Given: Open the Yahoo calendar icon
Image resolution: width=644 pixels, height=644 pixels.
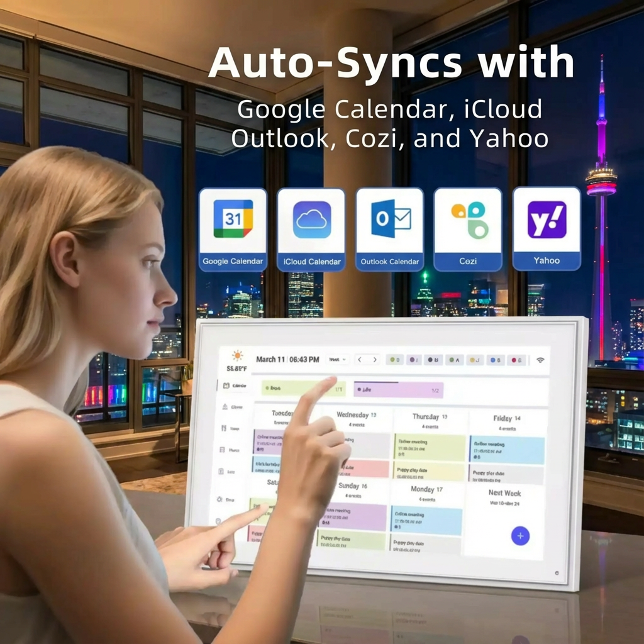Looking at the screenshot, I should [x=546, y=223].
